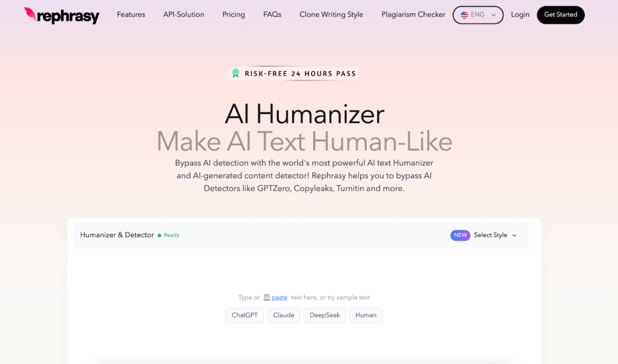Click the Login link
618x364 pixels.
point(520,14)
